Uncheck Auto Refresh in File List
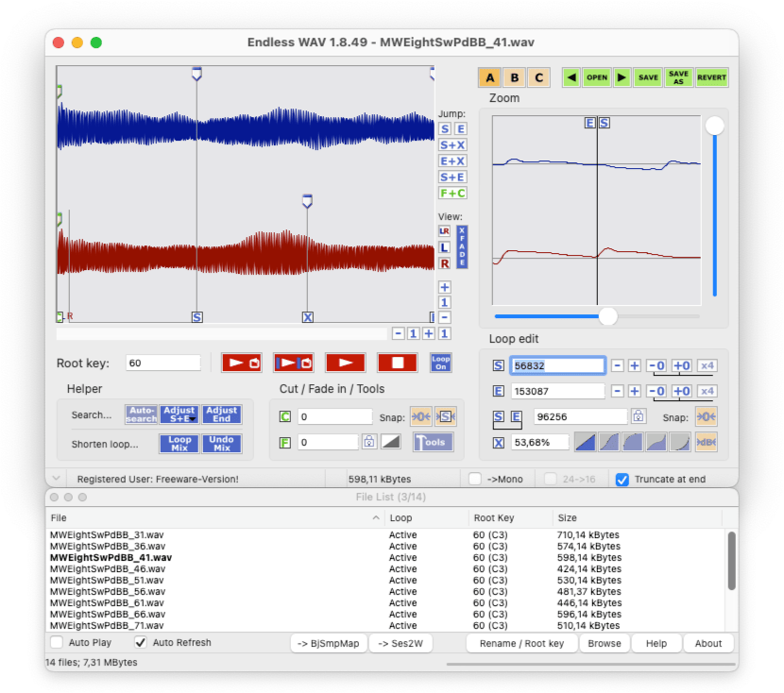The height and width of the screenshot is (693, 784). click(141, 643)
